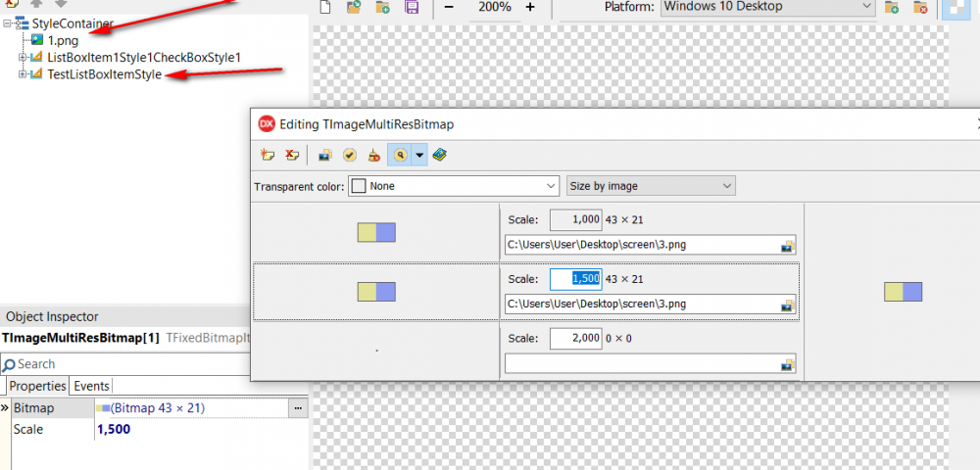The image size is (980, 470).
Task: Click the New style document icon
Action: click(324, 8)
